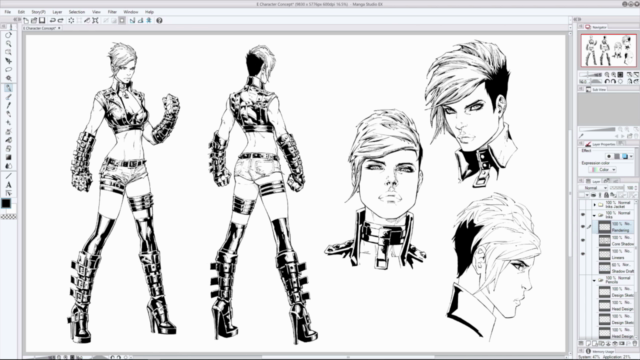Toggle the Border effect in Layer Property
This screenshot has height=360, width=640.
(x=609, y=156)
